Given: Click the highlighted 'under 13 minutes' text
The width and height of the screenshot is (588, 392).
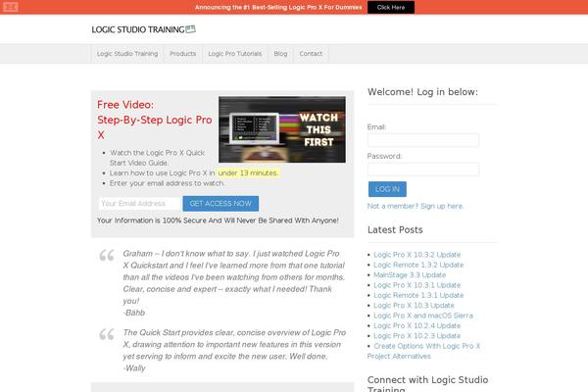Looking at the screenshot, I should (x=248, y=172).
